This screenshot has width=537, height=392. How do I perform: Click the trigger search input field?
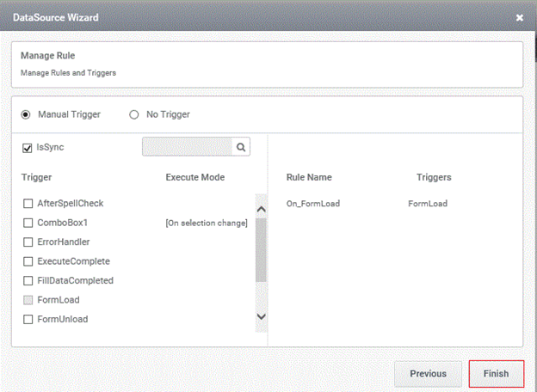click(188, 147)
